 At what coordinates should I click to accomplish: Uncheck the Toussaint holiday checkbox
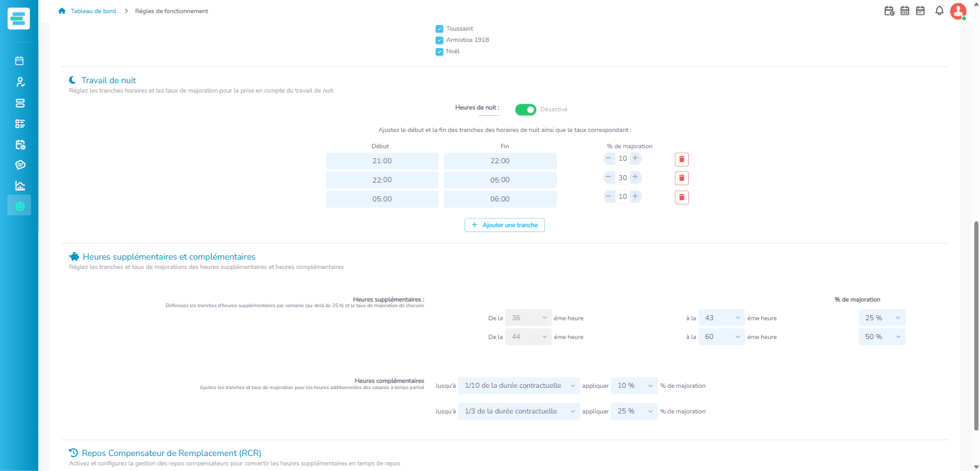439,29
